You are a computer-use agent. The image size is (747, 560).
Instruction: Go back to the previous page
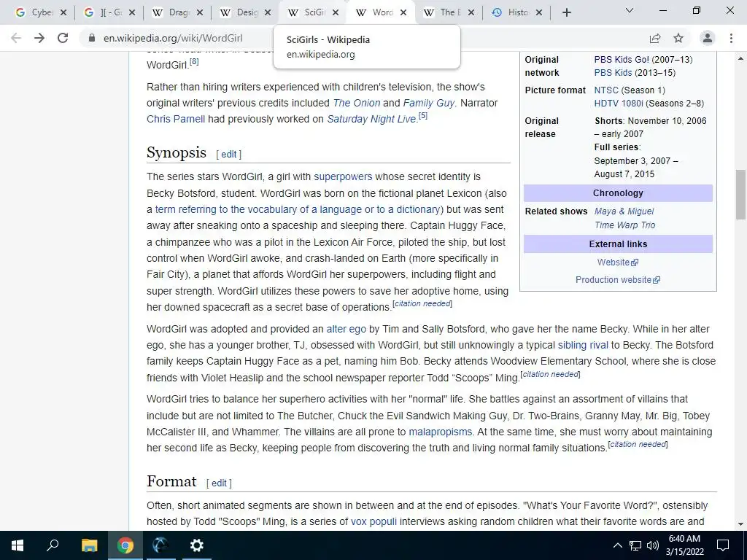(x=16, y=38)
